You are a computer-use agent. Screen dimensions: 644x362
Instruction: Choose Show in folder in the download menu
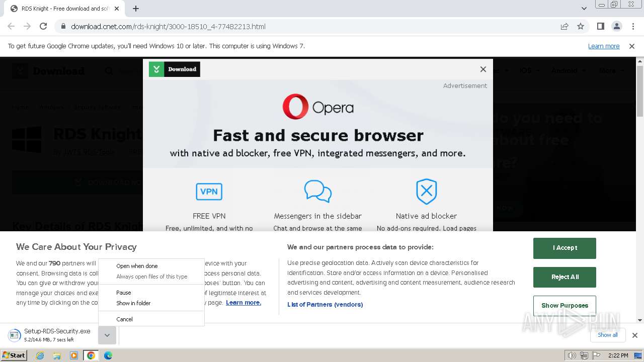(151, 303)
